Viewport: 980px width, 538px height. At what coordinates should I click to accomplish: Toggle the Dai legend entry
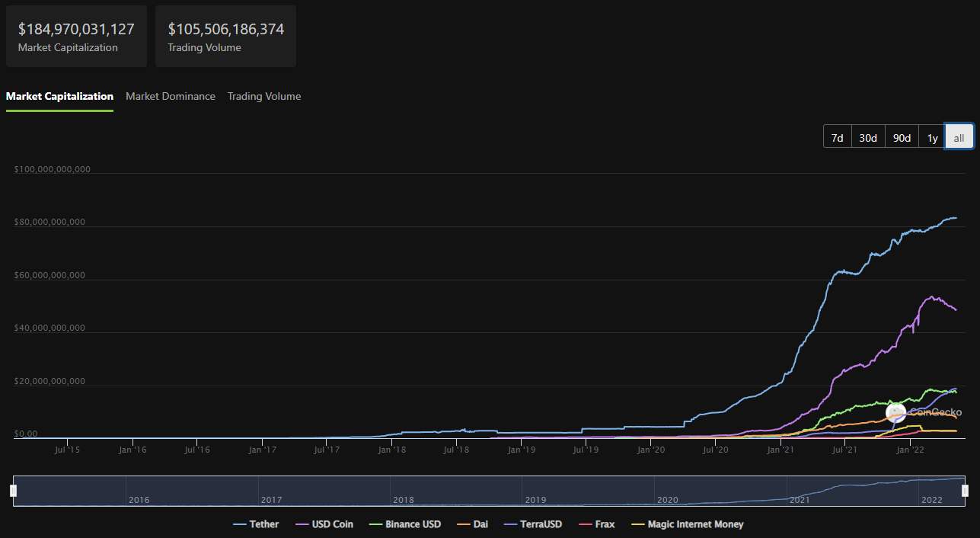[472, 524]
